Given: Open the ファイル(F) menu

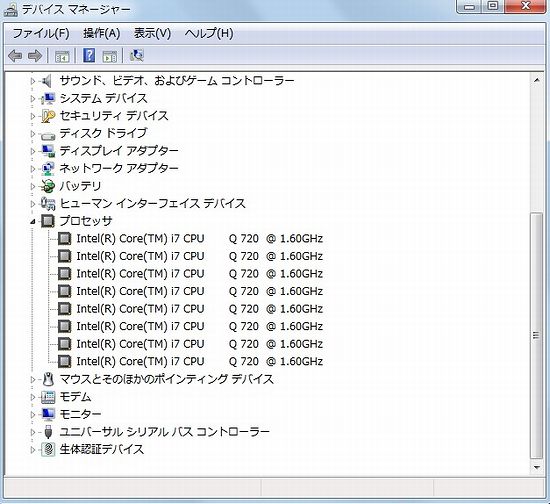Looking at the screenshot, I should 41,34.
